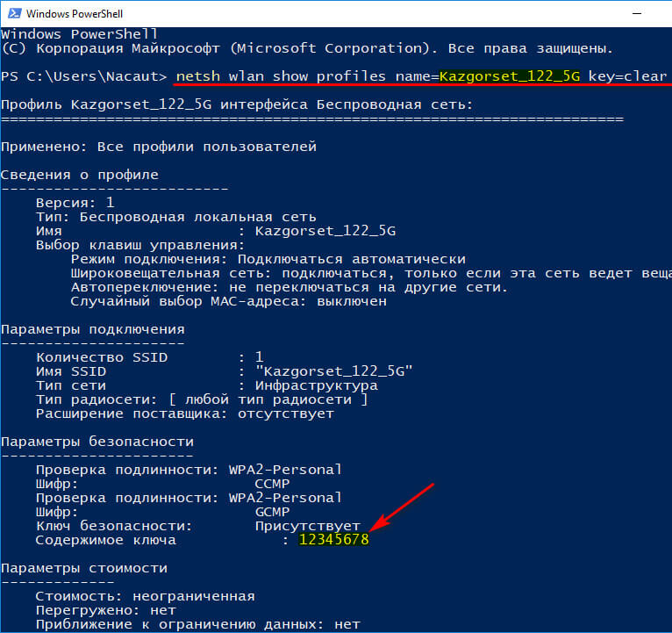Click the red arrow pointing at the password
The width and height of the screenshot is (672, 633).
[x=404, y=507]
